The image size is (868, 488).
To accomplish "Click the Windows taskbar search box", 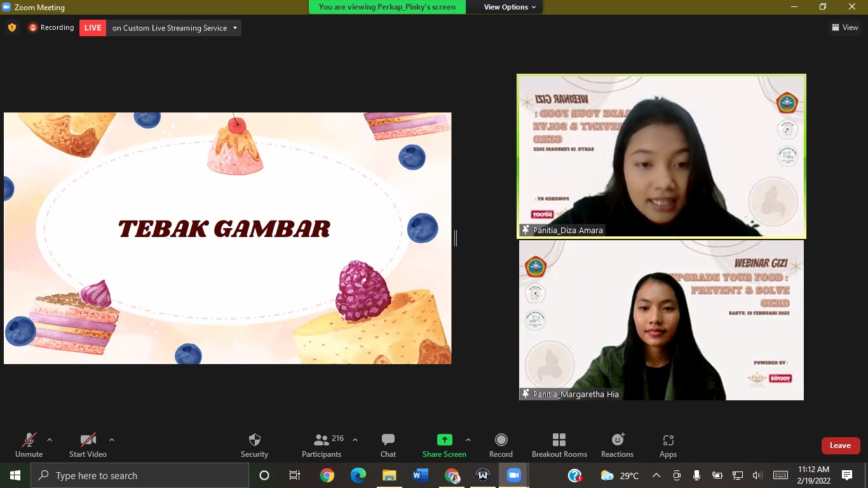I will [x=140, y=475].
